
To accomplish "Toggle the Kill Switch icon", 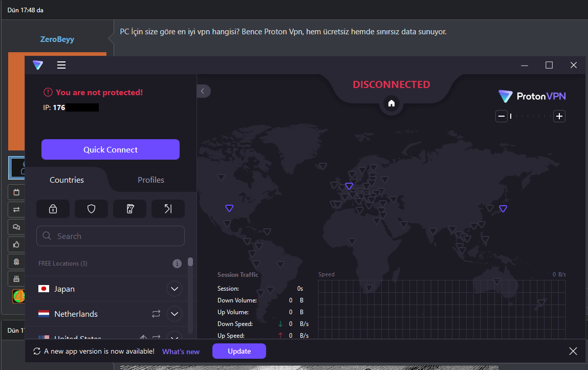I will click(x=130, y=209).
